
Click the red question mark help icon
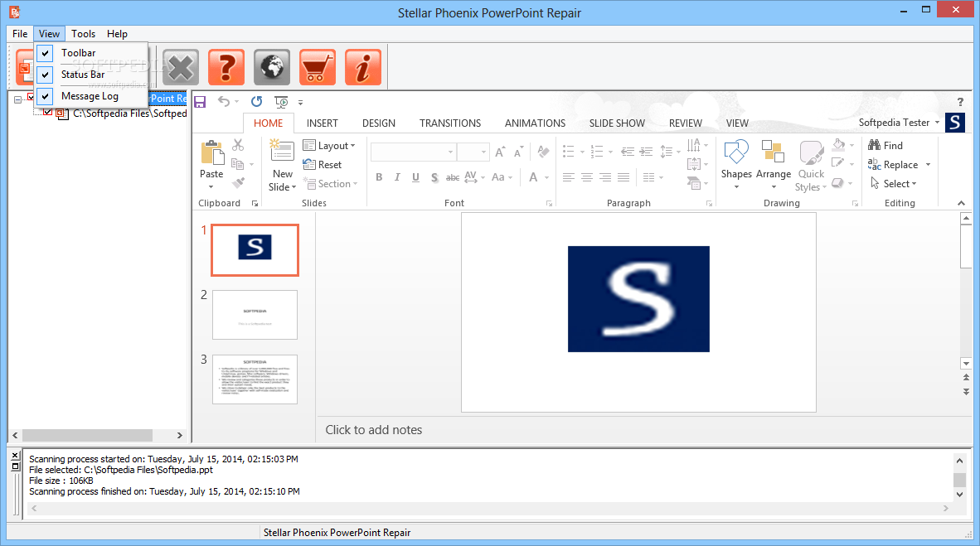point(226,67)
